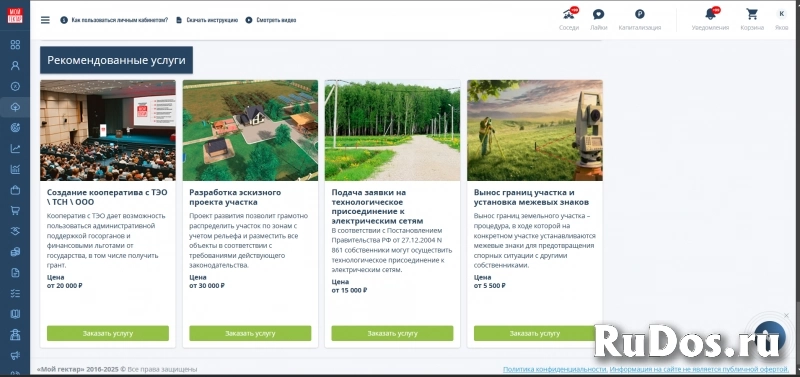Open Как пользоваться личным кабинетом link

(x=120, y=20)
